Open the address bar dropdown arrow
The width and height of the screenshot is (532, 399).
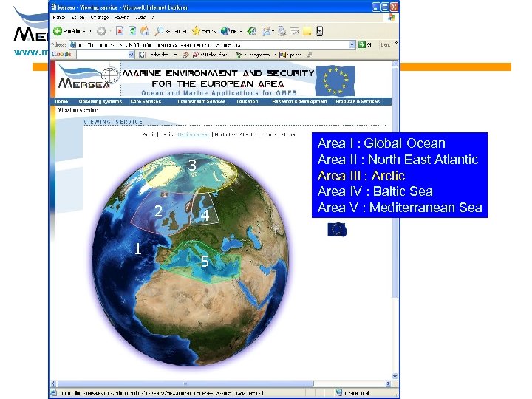(x=352, y=45)
